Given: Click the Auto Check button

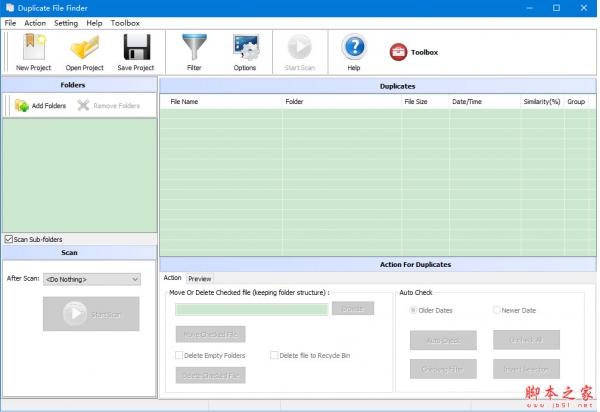Looking at the screenshot, I should [443, 340].
